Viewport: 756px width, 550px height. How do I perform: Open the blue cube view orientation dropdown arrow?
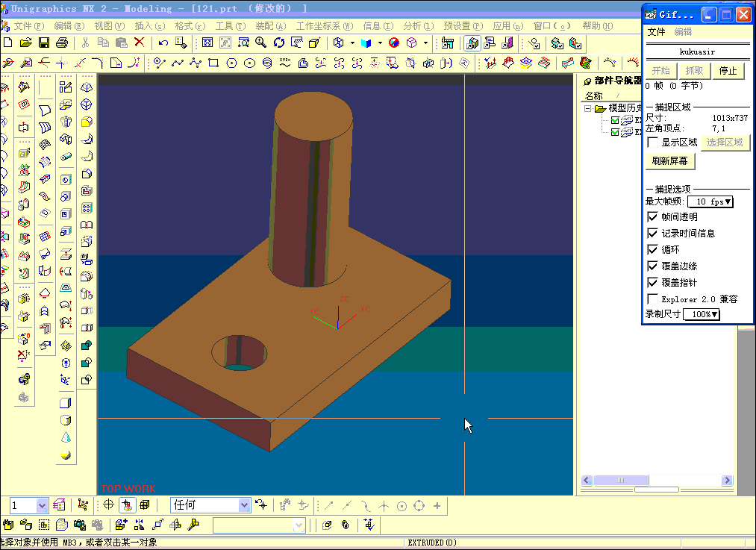[380, 43]
